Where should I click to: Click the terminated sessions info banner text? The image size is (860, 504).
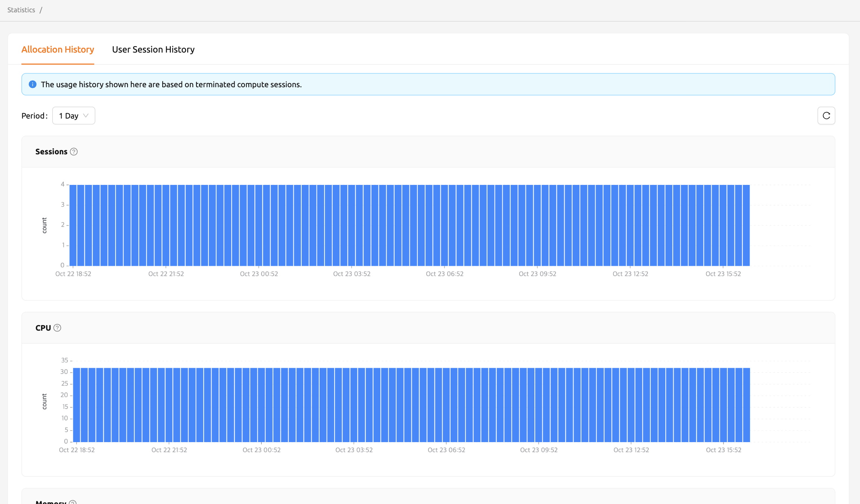[x=171, y=85]
